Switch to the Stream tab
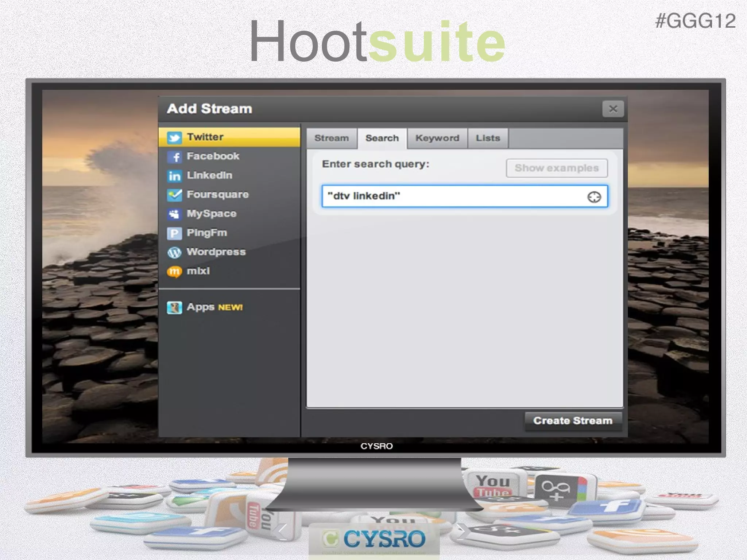This screenshot has height=560, width=747. pos(332,138)
